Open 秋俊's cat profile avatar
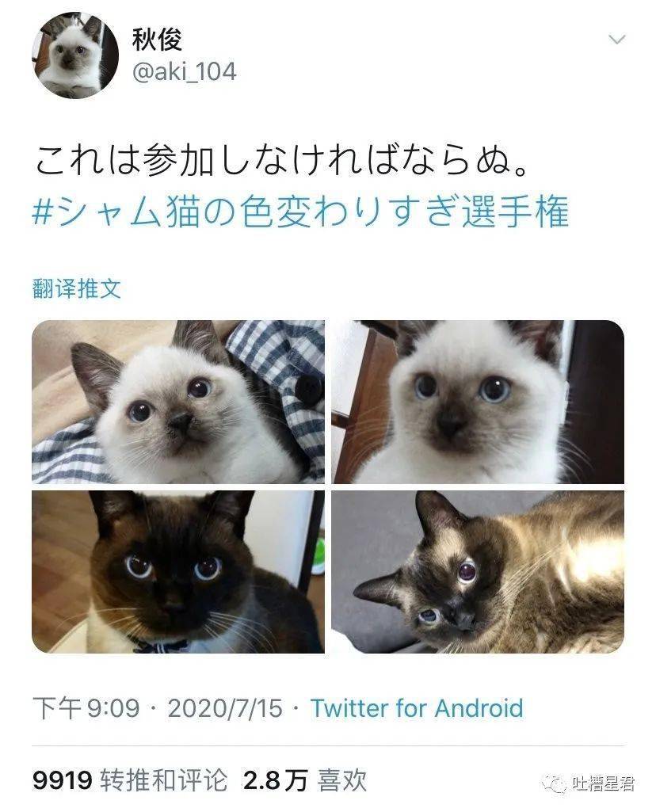Image resolution: width=656 pixels, height=812 pixels. 75,55
